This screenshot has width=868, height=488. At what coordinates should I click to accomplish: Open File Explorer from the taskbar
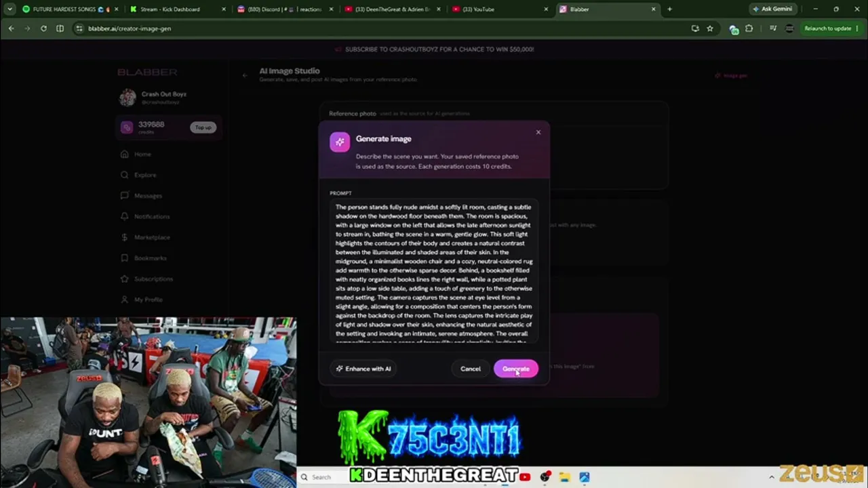click(x=564, y=477)
